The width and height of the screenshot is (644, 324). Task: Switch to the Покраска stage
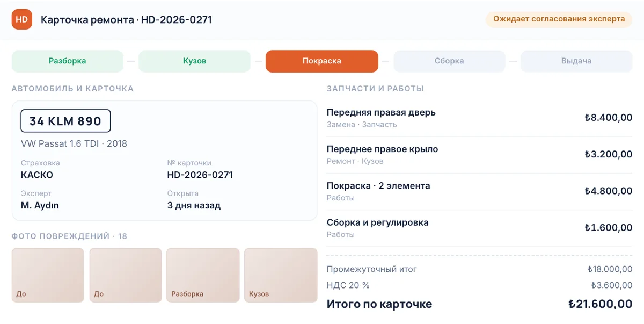point(322,61)
